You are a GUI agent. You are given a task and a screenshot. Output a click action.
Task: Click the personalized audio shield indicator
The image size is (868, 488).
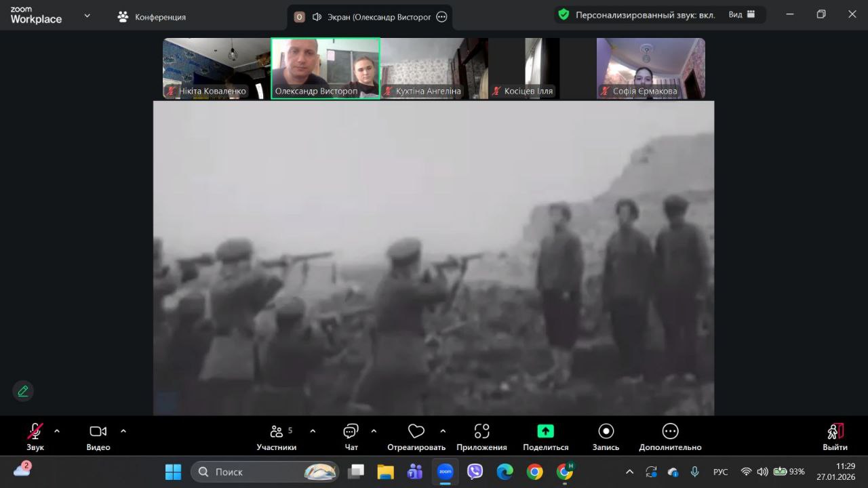[563, 15]
